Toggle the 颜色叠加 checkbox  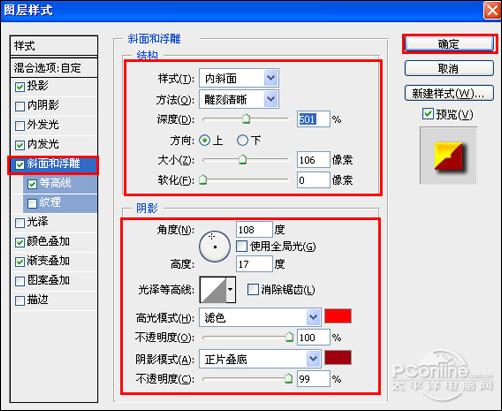coord(20,242)
